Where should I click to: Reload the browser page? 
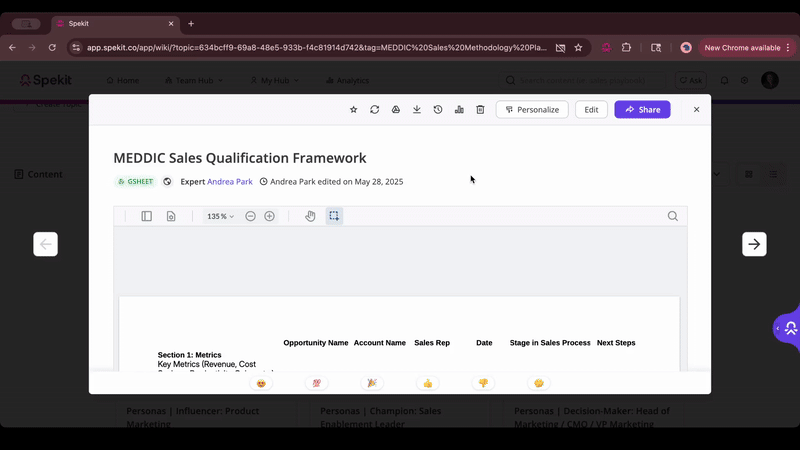click(x=52, y=47)
